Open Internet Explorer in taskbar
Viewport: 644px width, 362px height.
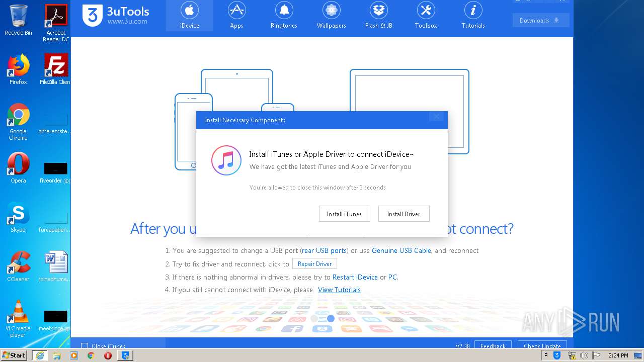click(x=39, y=355)
